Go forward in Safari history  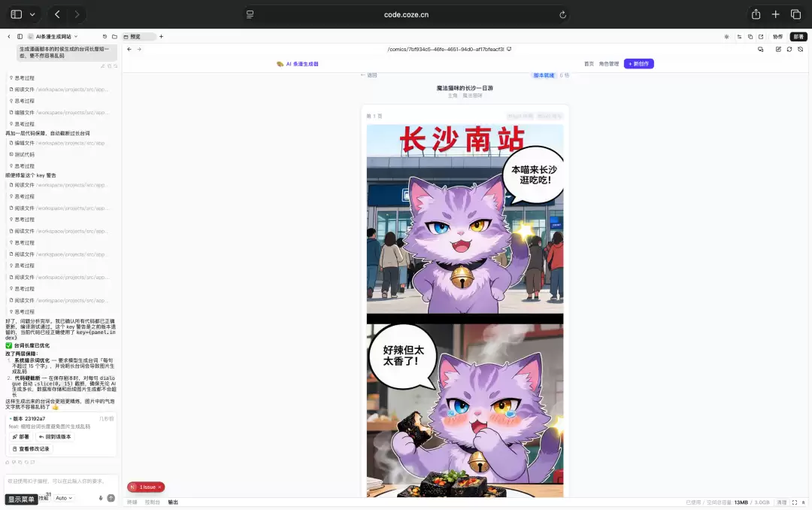77,14
